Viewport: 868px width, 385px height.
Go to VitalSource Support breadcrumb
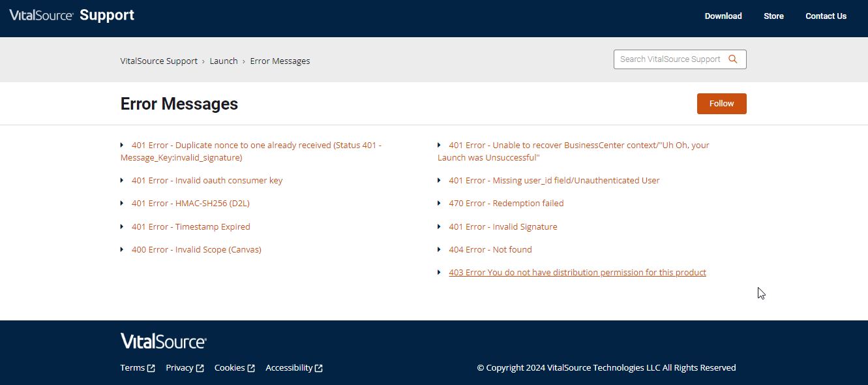click(159, 61)
